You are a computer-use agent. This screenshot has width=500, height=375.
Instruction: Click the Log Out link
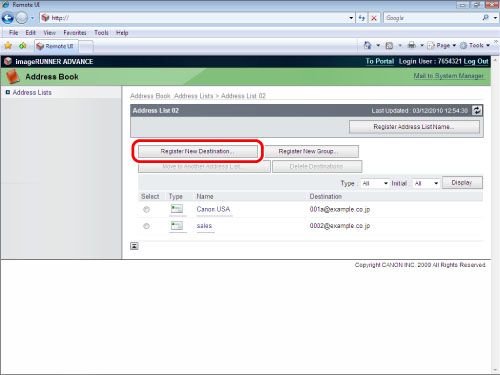476,61
